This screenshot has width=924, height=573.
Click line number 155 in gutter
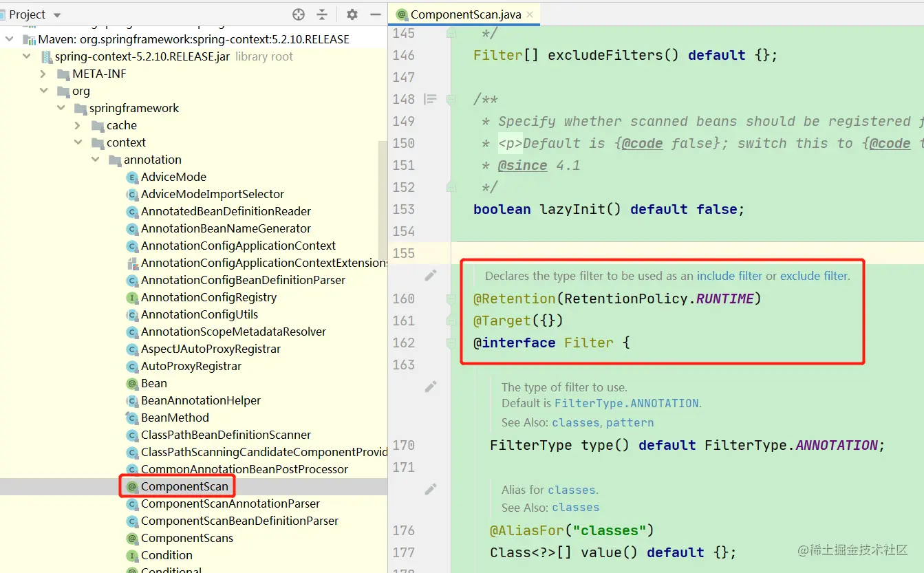(x=404, y=253)
